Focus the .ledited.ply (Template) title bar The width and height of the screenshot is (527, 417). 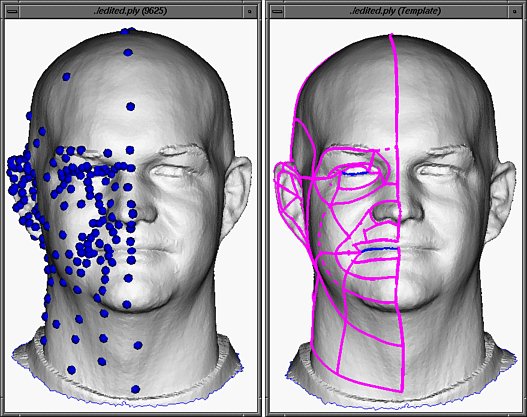point(396,11)
